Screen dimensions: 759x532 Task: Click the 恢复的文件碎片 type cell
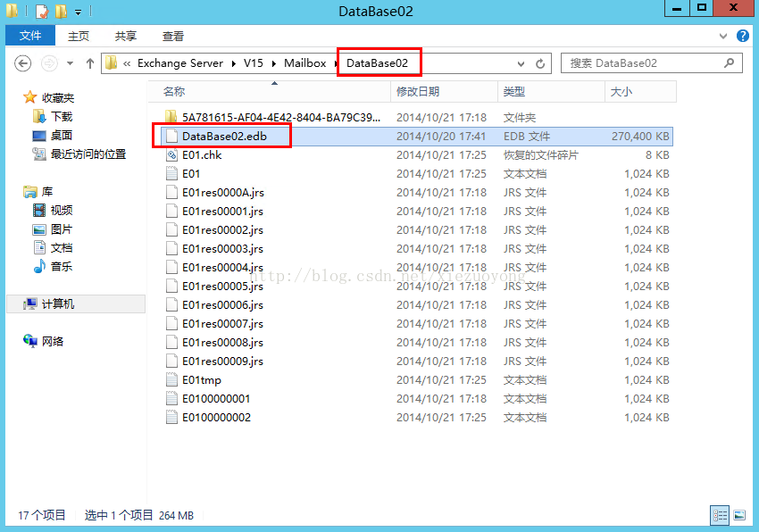pyautogui.click(x=541, y=155)
